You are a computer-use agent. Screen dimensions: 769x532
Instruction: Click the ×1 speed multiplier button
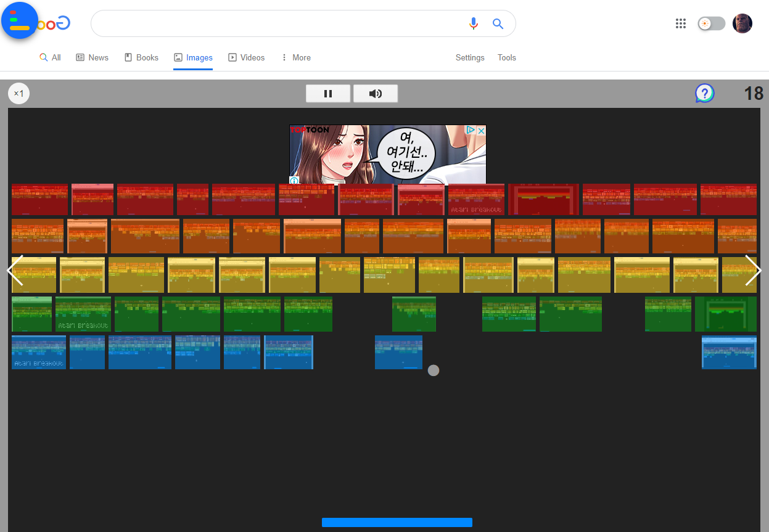pyautogui.click(x=19, y=94)
